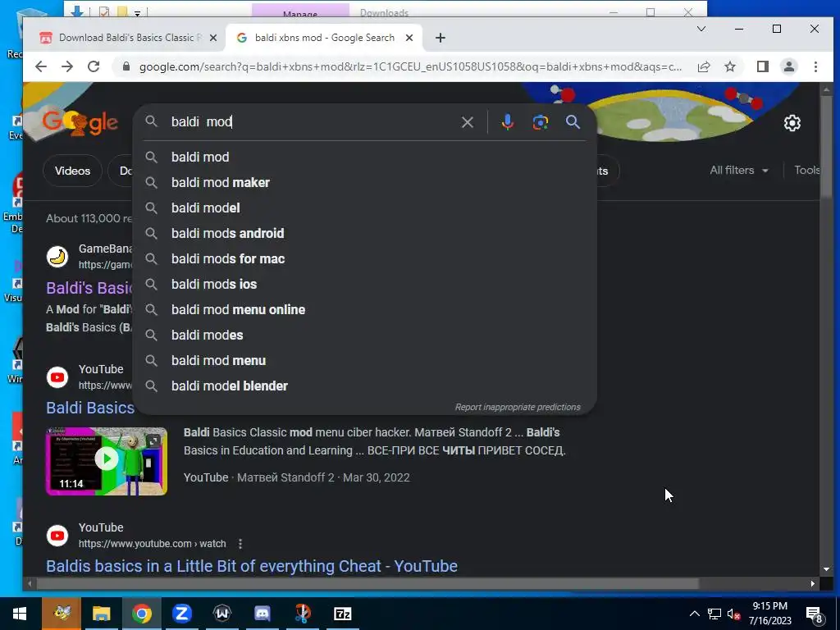Reload the current Google search page

coord(94,66)
